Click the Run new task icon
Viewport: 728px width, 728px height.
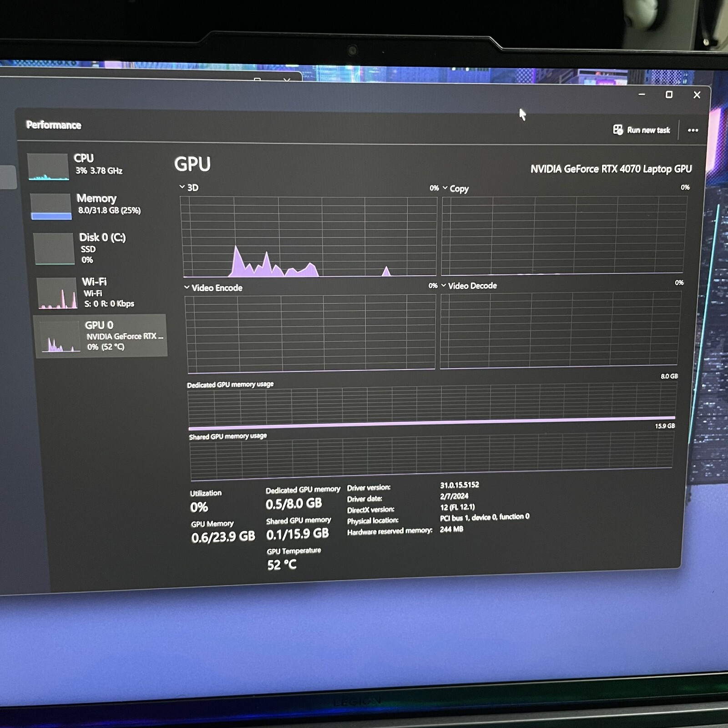[x=617, y=130]
